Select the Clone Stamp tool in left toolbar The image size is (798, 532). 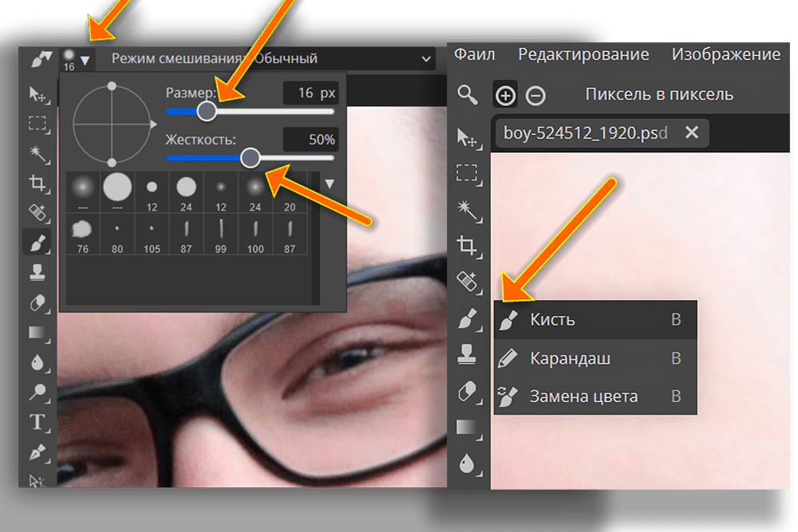(38, 273)
